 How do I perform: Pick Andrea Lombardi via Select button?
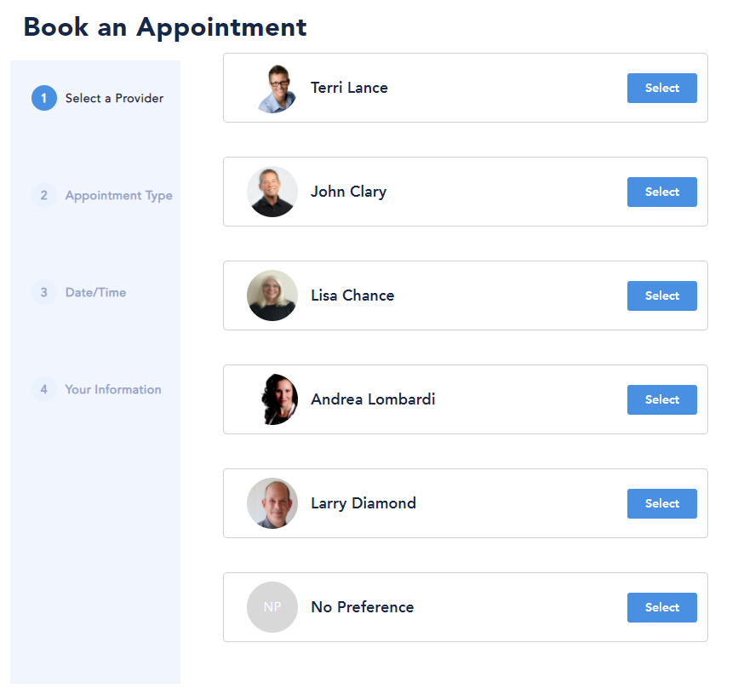[x=661, y=399]
